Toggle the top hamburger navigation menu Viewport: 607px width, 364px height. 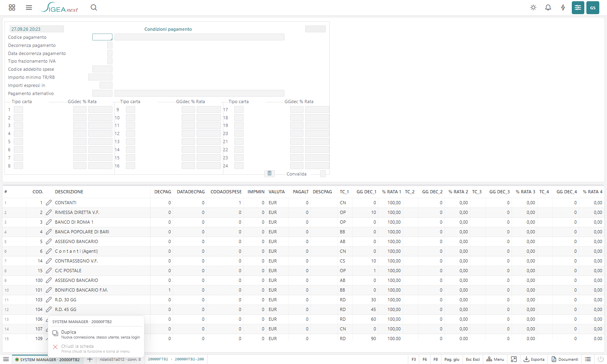[x=29, y=8]
